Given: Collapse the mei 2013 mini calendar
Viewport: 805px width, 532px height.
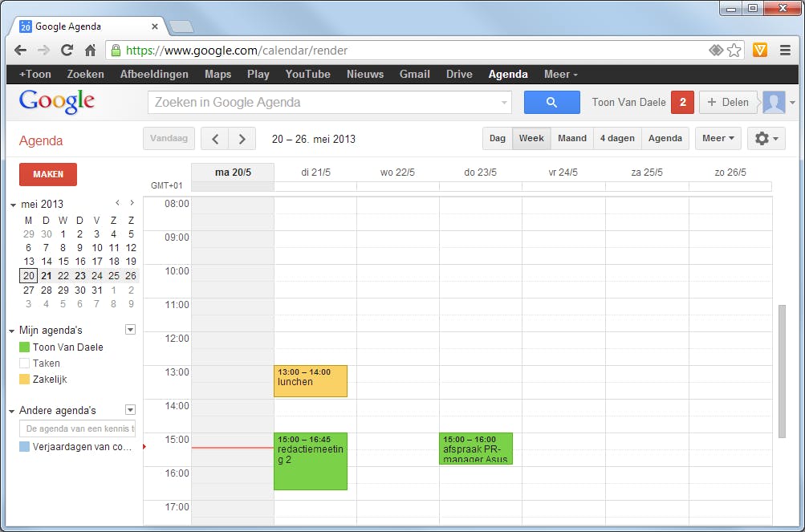Looking at the screenshot, I should [x=13, y=205].
